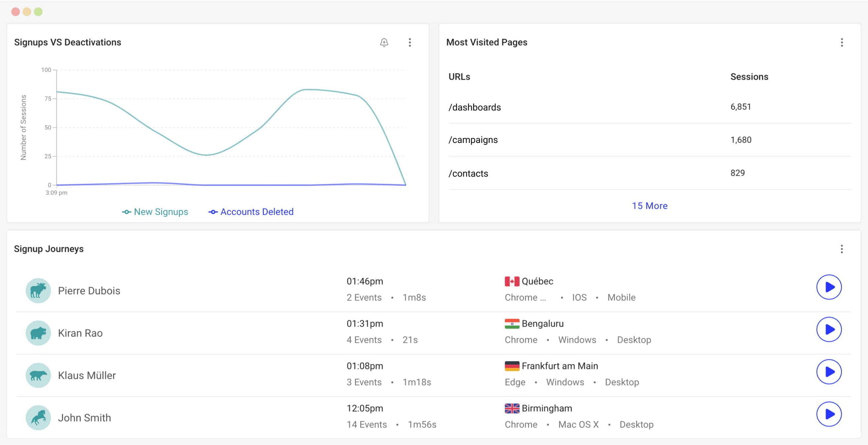Play Pierre Dubois's signup journey recording
Screen dimensions: 868x445
pyautogui.click(x=829, y=287)
